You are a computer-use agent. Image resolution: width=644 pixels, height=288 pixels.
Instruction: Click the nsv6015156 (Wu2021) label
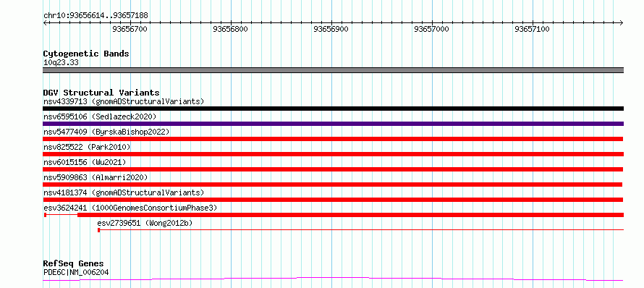[x=85, y=162]
